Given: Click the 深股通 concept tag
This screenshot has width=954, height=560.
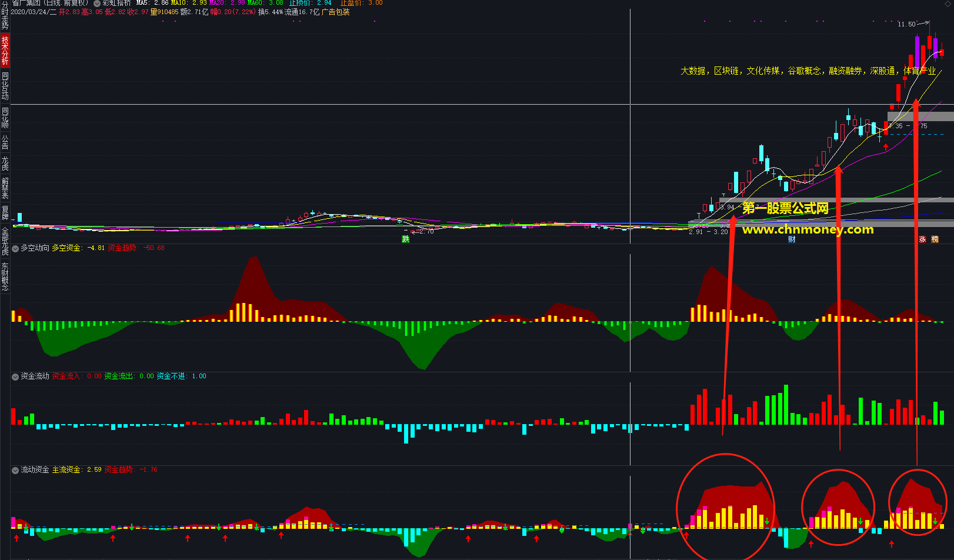Looking at the screenshot, I should (883, 71).
